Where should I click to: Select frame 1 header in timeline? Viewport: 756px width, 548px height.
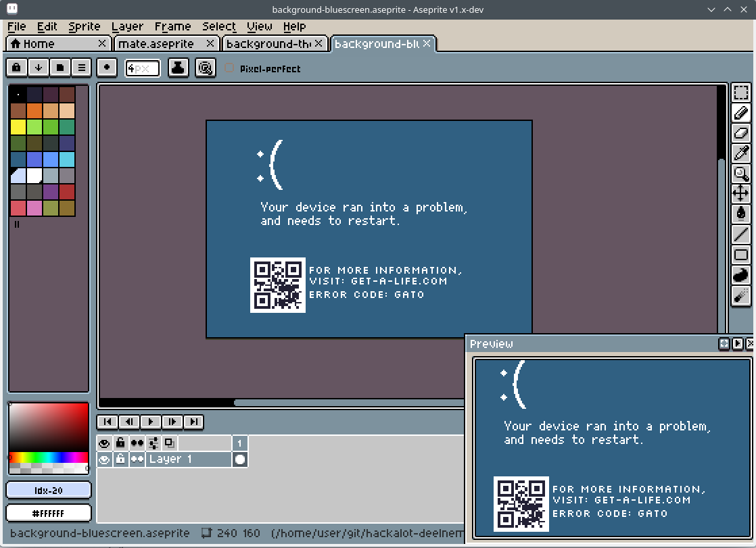coord(239,443)
